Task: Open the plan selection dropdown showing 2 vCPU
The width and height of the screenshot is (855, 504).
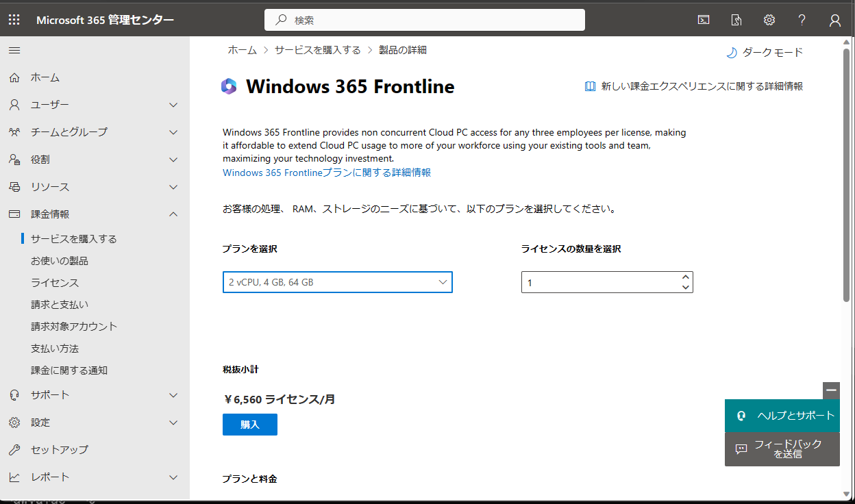Action: click(x=337, y=281)
